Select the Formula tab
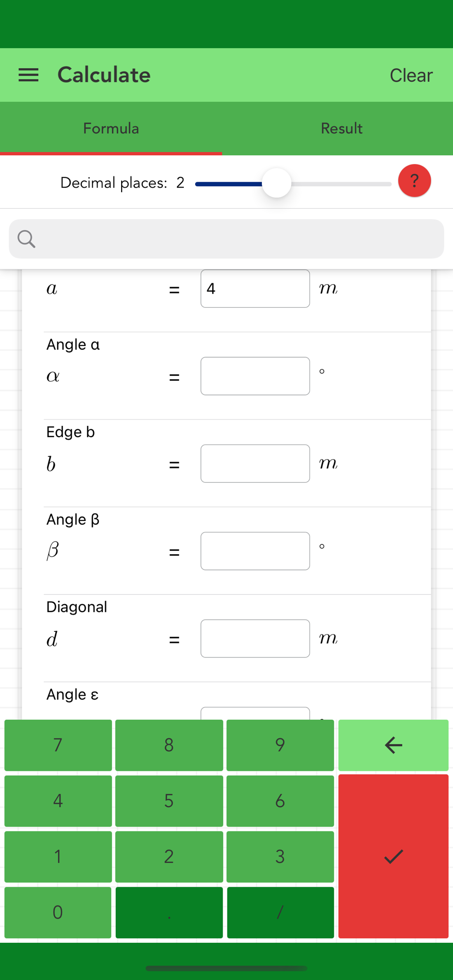The image size is (453, 980). point(111,128)
